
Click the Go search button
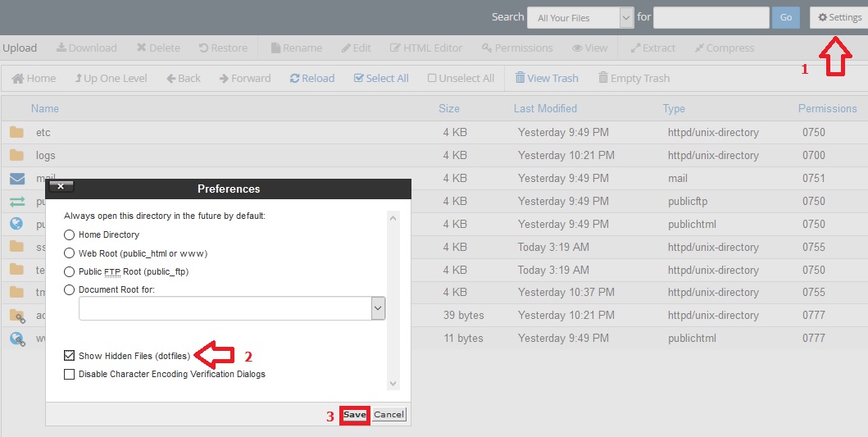point(786,18)
